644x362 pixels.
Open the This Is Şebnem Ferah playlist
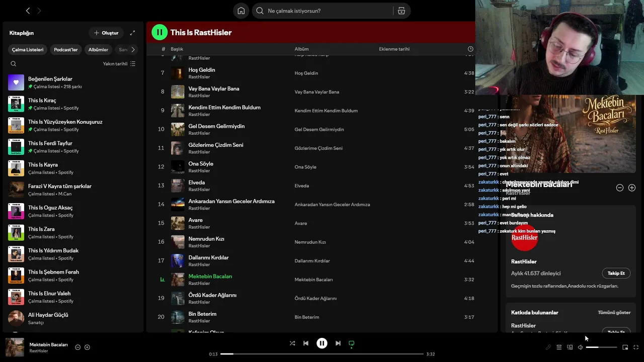click(73, 276)
